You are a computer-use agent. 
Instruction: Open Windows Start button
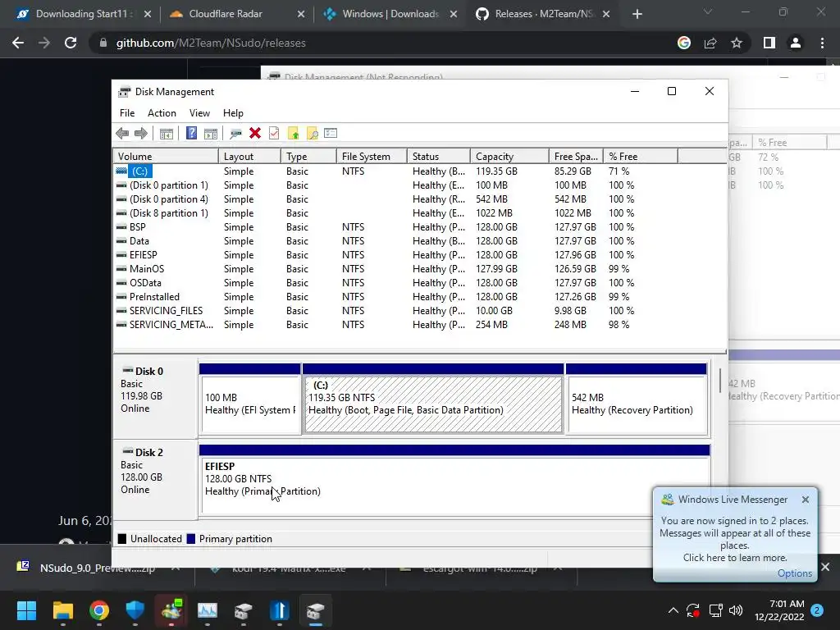pyautogui.click(x=26, y=610)
